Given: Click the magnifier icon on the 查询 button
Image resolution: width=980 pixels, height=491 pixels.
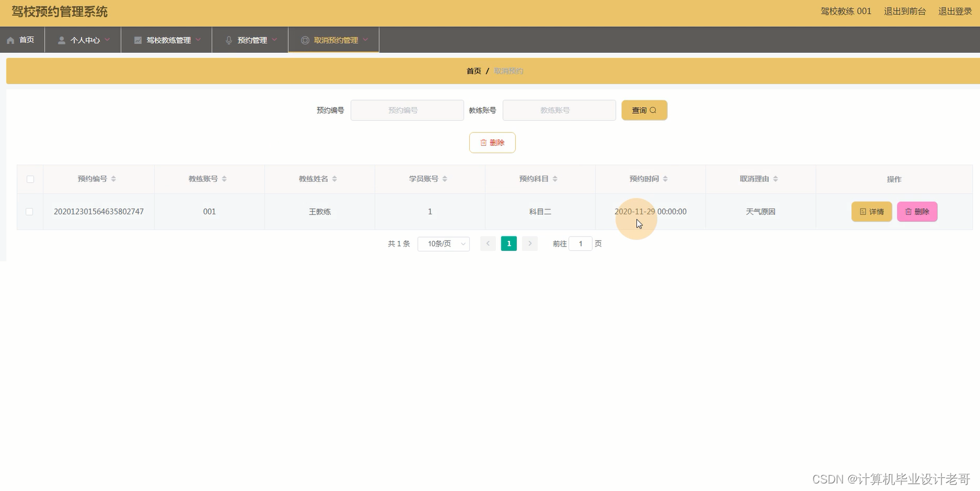Looking at the screenshot, I should [x=654, y=110].
